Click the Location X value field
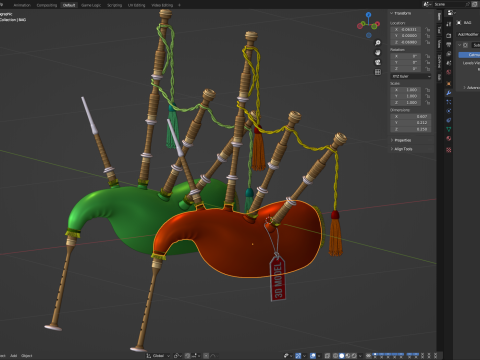 click(x=406, y=29)
